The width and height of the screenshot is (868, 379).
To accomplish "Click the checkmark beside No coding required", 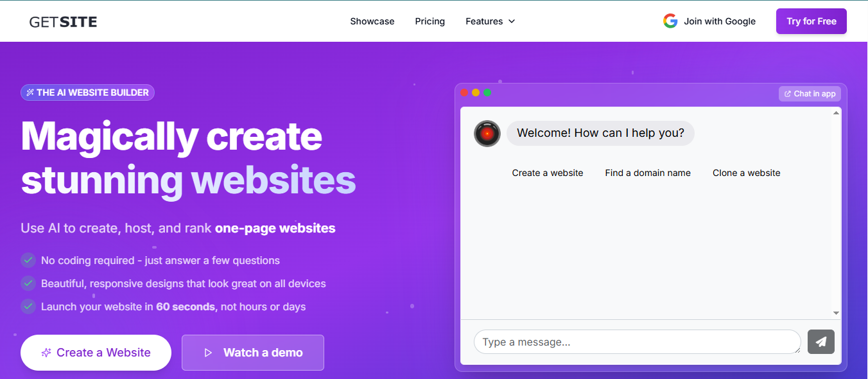I will coord(28,260).
